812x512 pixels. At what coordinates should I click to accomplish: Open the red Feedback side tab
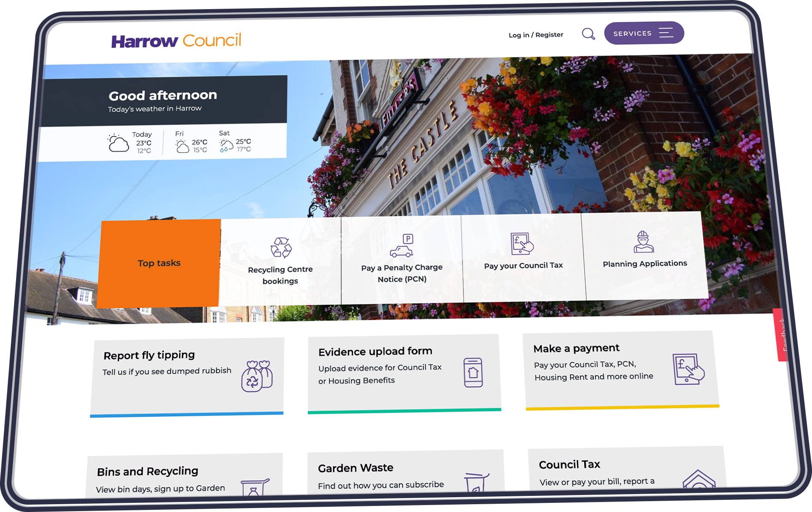[782, 335]
